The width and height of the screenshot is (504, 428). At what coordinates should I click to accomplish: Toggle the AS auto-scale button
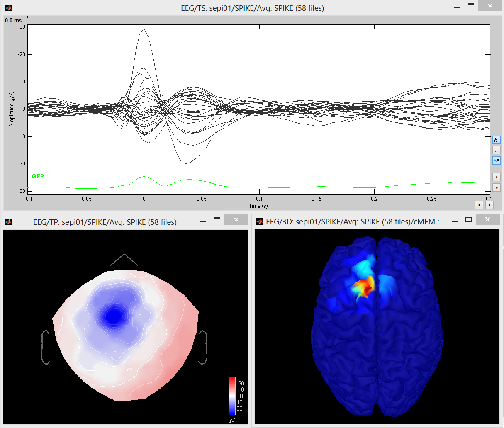pyautogui.click(x=497, y=160)
